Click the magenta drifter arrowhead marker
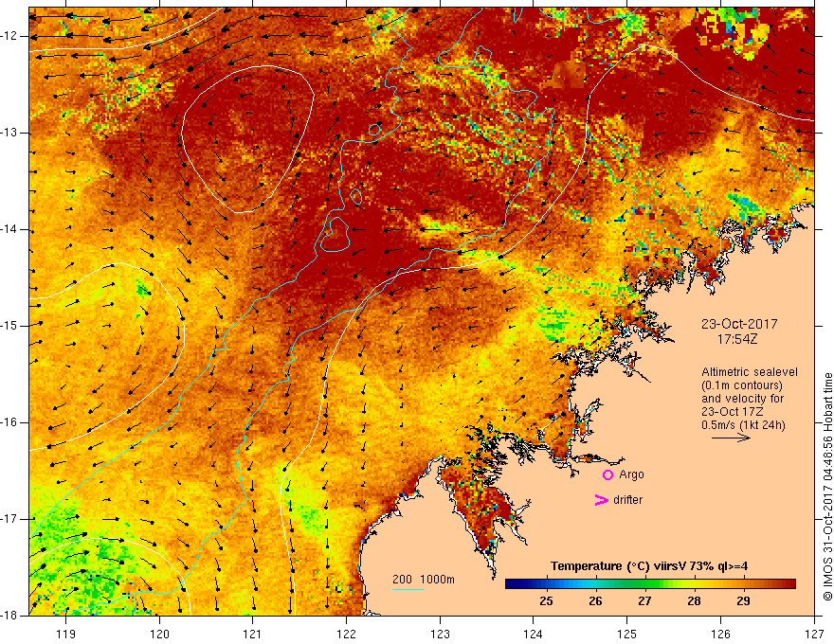This screenshot has width=834, height=644. click(602, 500)
